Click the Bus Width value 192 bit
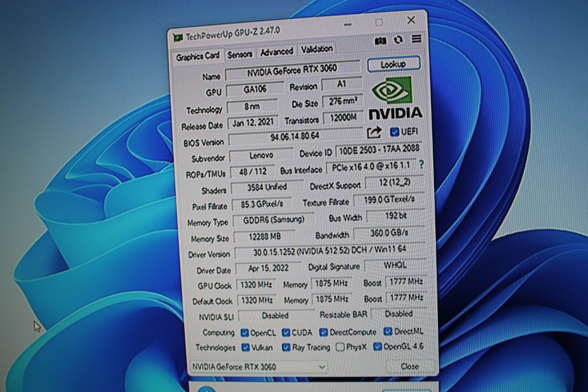 tap(396, 216)
